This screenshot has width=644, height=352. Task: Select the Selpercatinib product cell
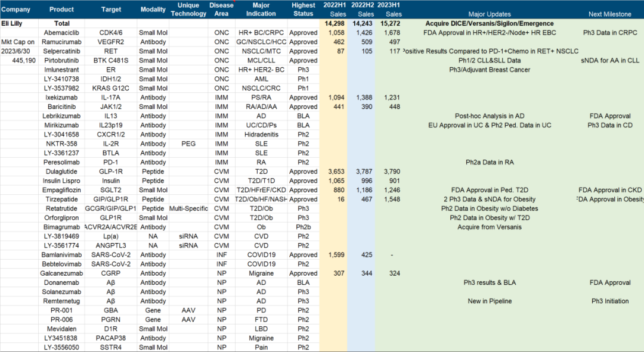pyautogui.click(x=61, y=51)
